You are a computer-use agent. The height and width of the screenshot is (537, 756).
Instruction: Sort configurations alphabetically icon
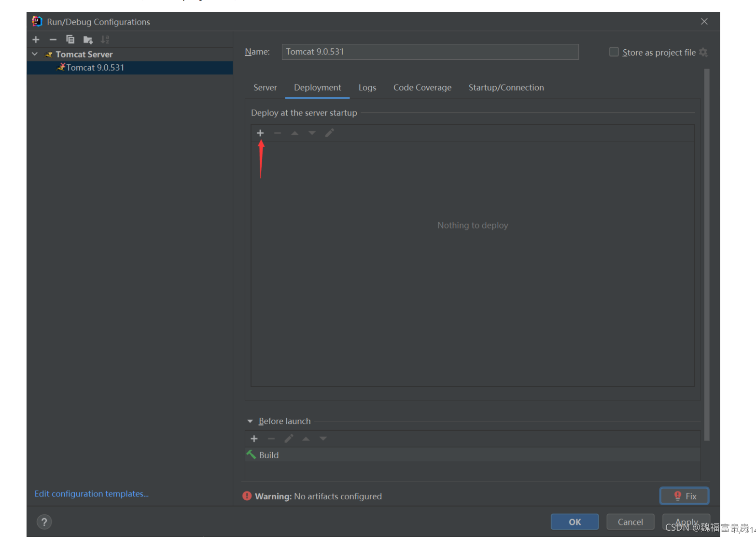105,40
